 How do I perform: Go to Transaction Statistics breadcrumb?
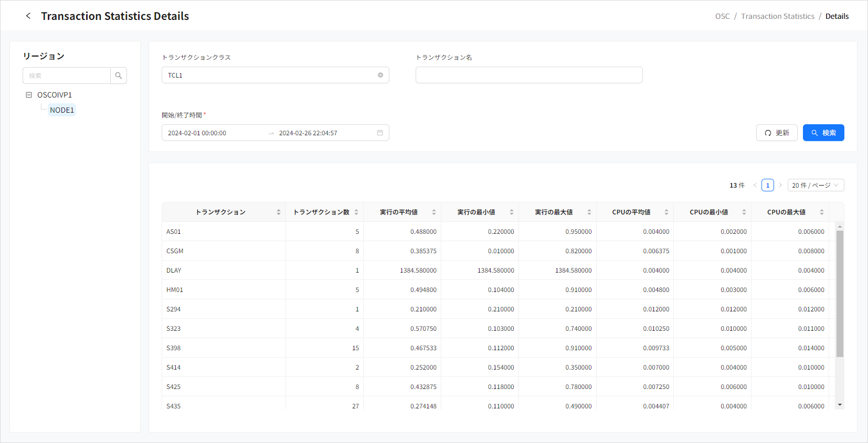[778, 16]
